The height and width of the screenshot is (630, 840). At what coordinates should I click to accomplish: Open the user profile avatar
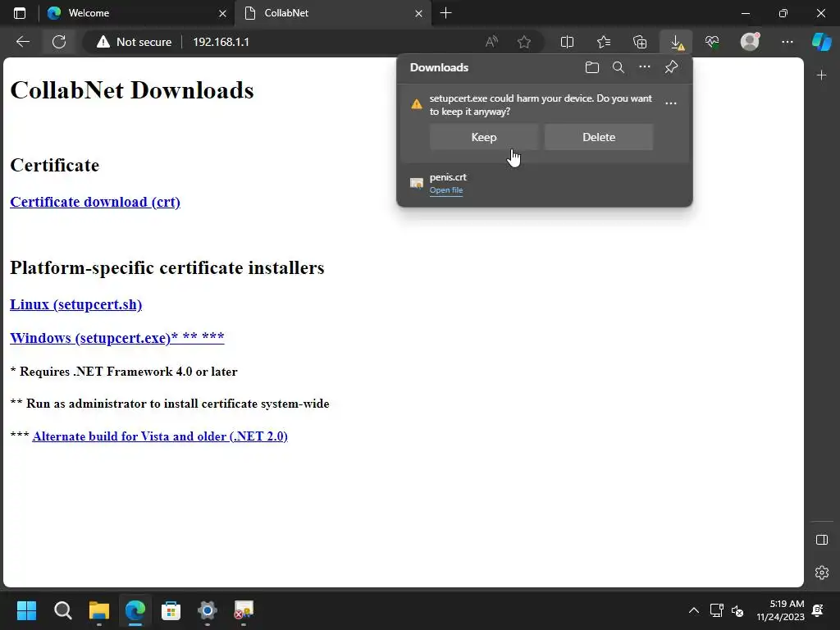click(750, 41)
